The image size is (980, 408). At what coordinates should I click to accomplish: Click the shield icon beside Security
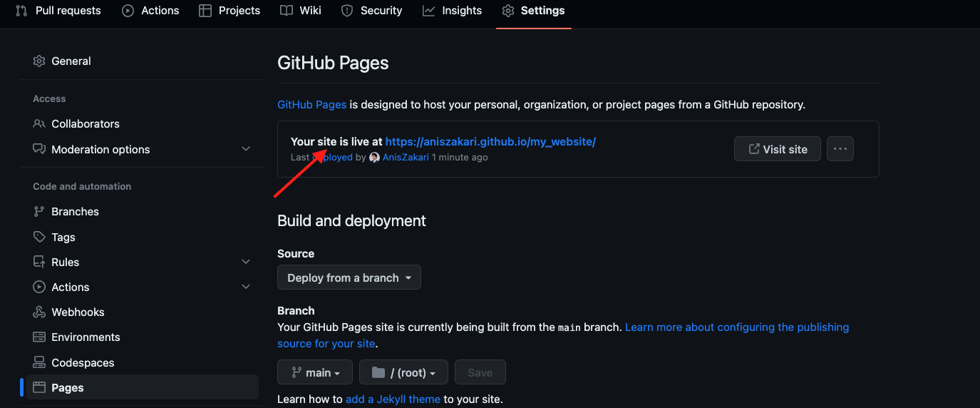[x=347, y=11]
